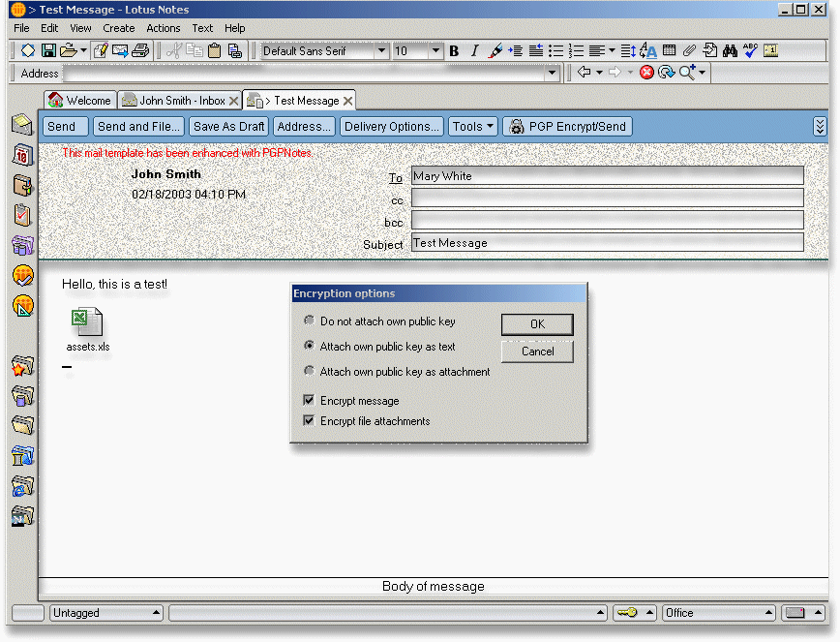Screen dimensions: 840x642
Task: Select Do not attach own public key
Action: pyautogui.click(x=309, y=321)
